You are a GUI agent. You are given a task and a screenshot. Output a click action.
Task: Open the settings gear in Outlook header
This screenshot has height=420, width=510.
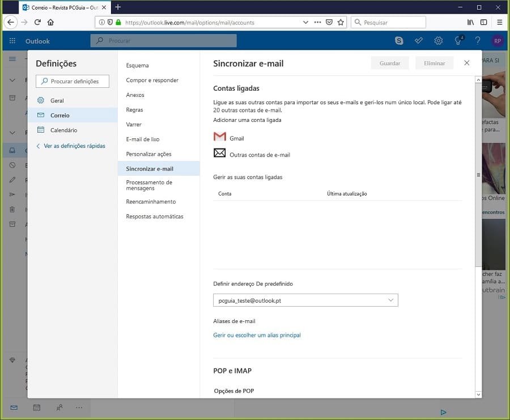click(439, 41)
